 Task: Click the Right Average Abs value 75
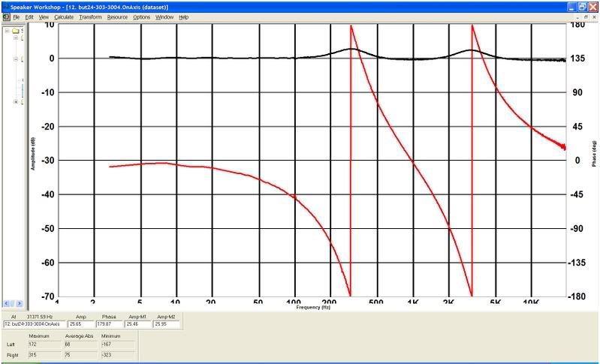tap(81, 355)
